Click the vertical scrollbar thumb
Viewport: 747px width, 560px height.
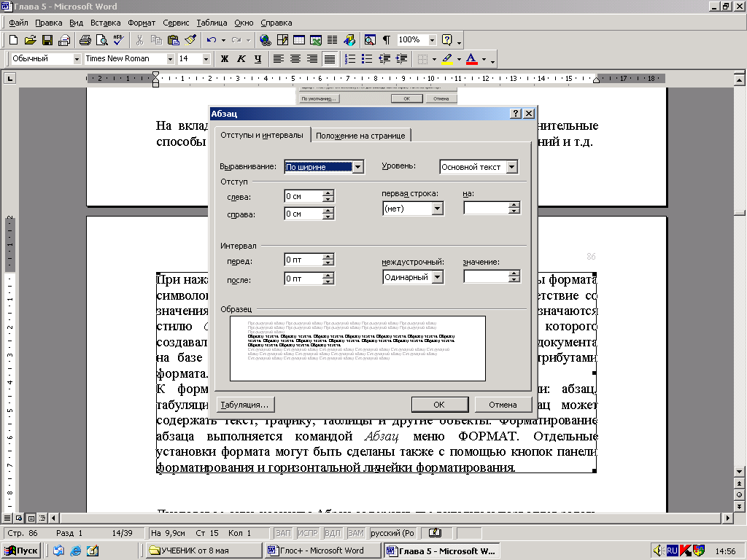pyautogui.click(x=740, y=212)
